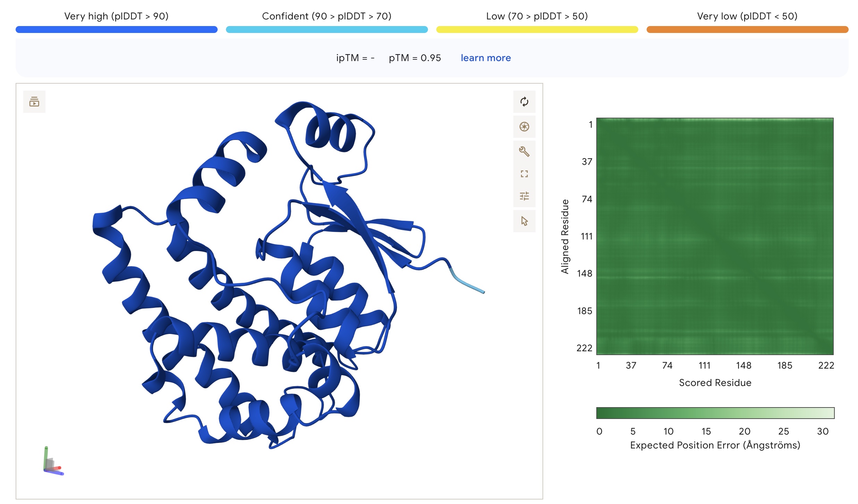Click the center of the PAE heatmap
This screenshot has height=504, width=858.
pyautogui.click(x=715, y=236)
